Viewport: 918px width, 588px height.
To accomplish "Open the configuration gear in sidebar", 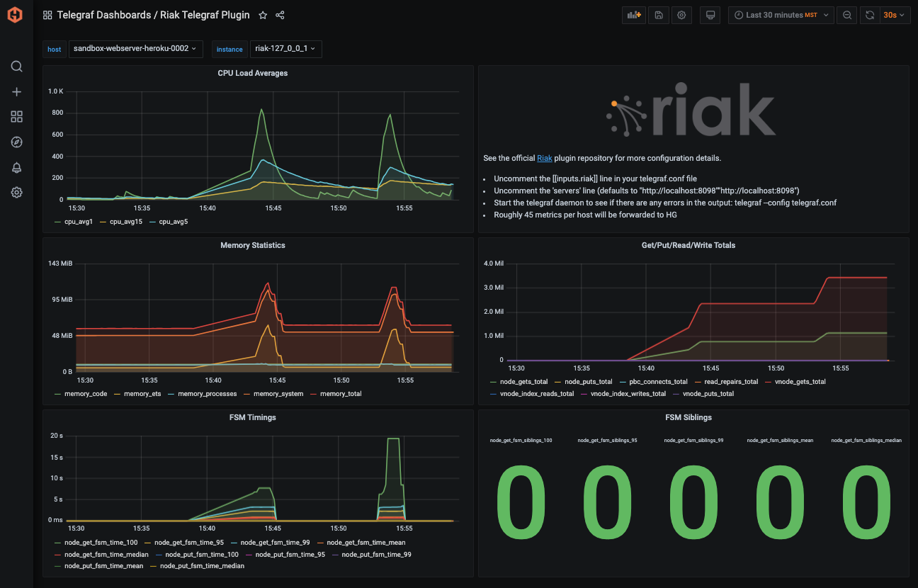I will pyautogui.click(x=16, y=192).
